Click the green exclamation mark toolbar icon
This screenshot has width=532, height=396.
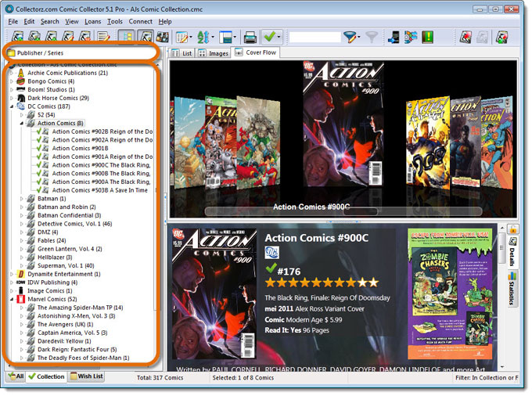[x=428, y=37]
